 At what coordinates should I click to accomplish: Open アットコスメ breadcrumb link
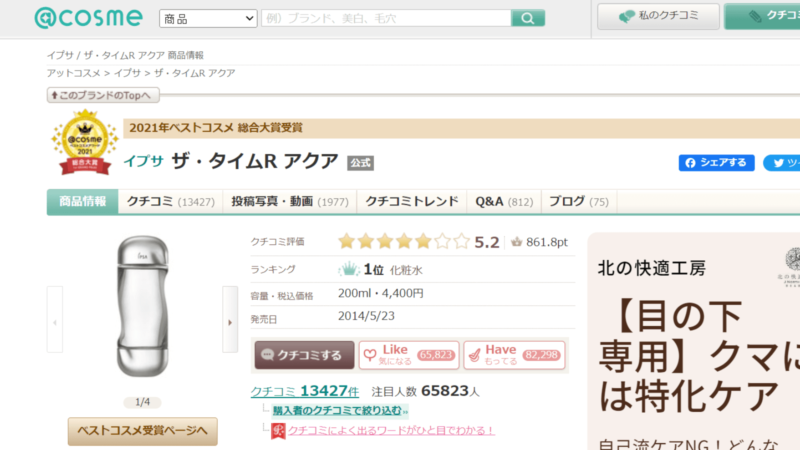point(74,73)
